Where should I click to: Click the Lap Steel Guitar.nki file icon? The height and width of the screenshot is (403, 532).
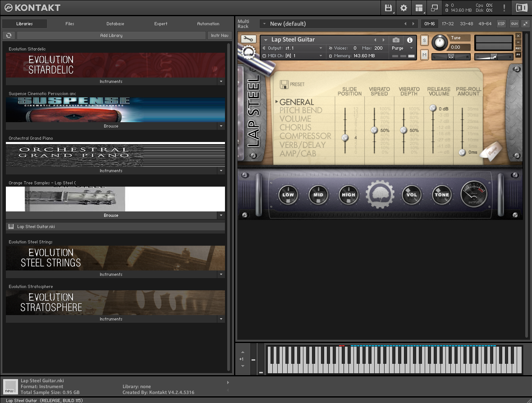point(11,227)
